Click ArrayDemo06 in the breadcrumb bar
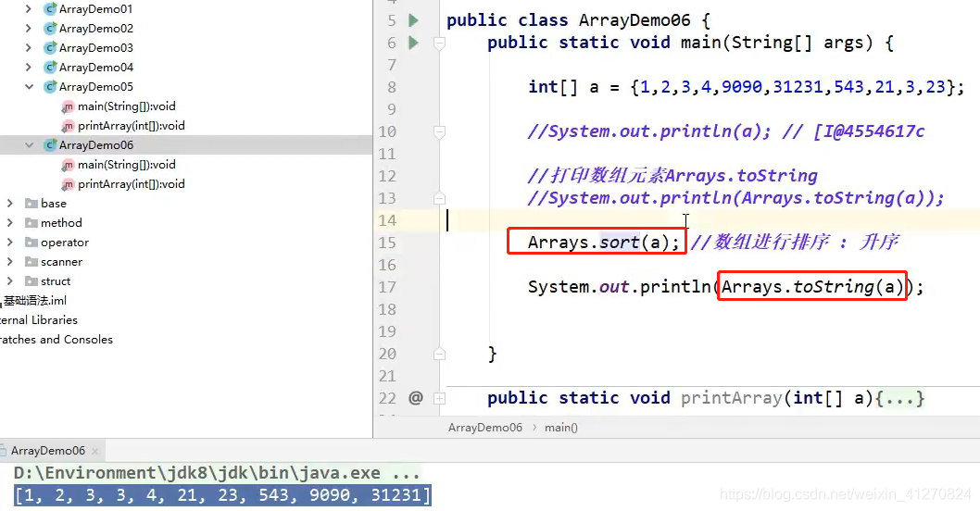The image size is (980, 511). pos(485,428)
